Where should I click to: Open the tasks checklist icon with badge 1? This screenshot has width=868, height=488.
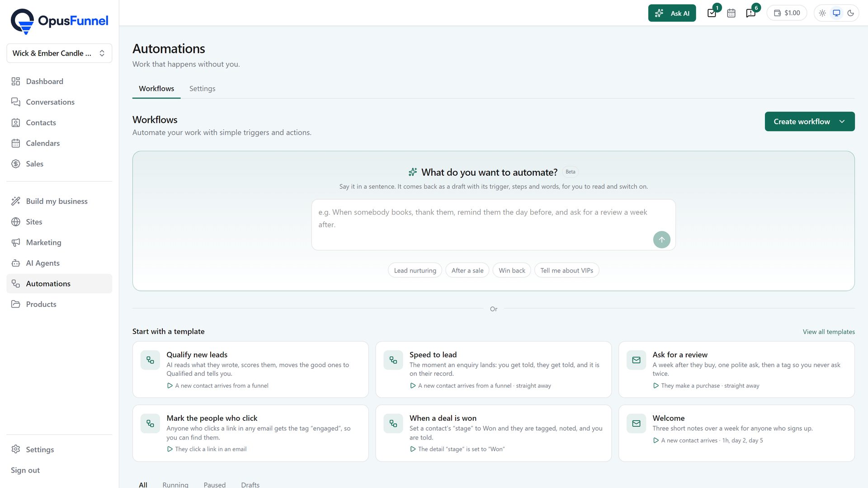point(712,13)
